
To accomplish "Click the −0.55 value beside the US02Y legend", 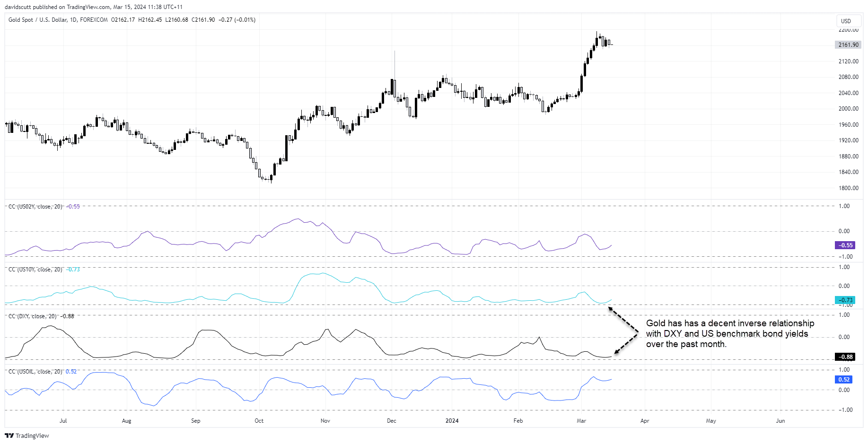I will 73,207.
